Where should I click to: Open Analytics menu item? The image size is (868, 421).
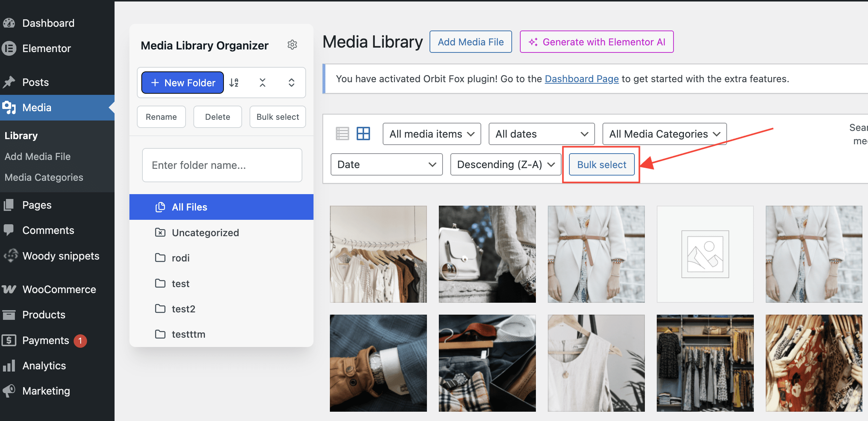tap(44, 366)
